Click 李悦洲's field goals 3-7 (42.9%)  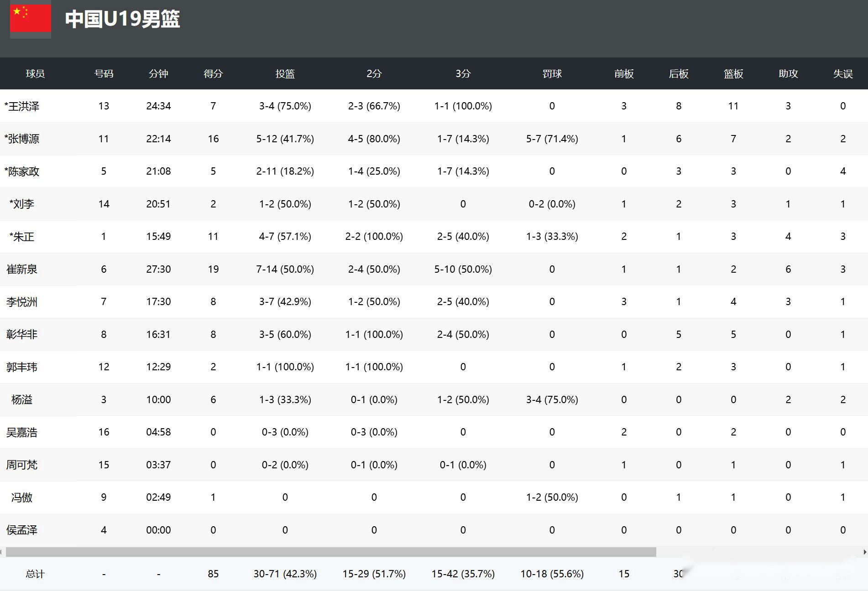pyautogui.click(x=285, y=301)
